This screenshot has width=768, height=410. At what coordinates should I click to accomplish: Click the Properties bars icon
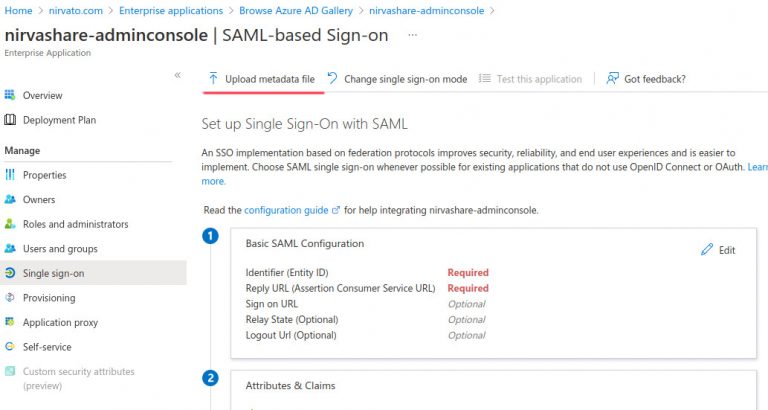tap(10, 175)
